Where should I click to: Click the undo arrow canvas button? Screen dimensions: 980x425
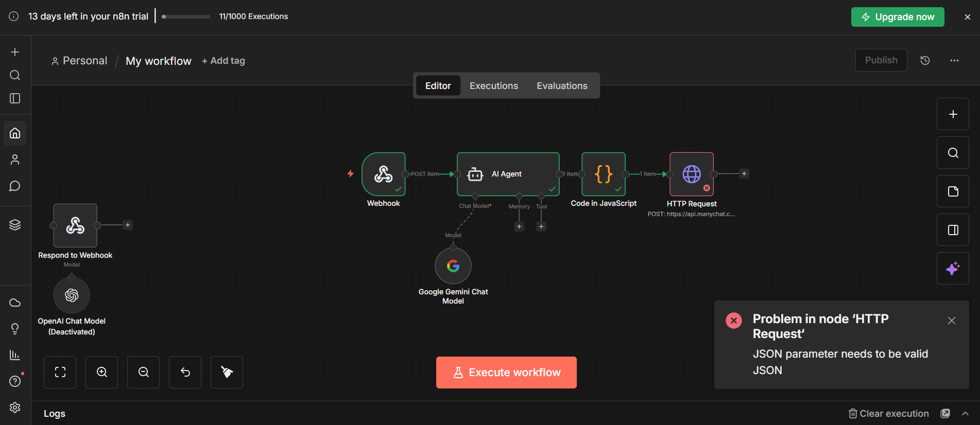pyautogui.click(x=185, y=372)
